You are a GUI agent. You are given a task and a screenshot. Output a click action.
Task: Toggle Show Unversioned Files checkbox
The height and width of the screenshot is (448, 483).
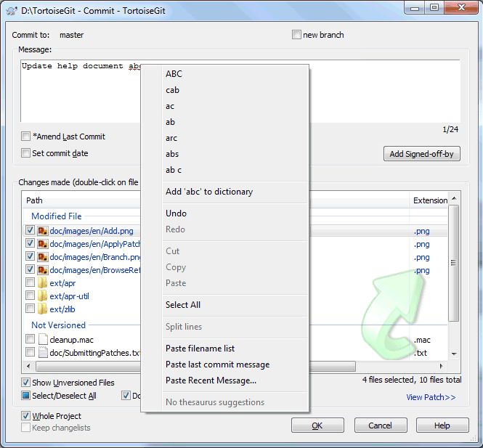25,383
